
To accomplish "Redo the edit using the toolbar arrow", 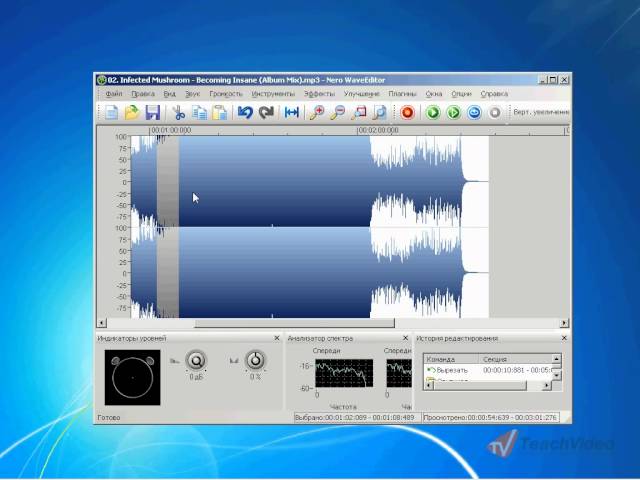I will point(266,113).
